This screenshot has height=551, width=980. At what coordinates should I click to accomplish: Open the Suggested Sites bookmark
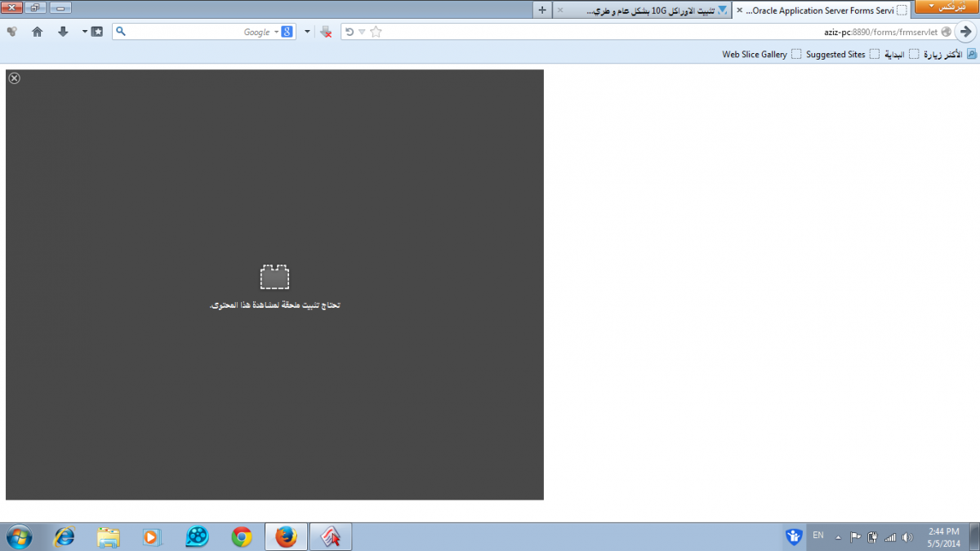pos(835,55)
